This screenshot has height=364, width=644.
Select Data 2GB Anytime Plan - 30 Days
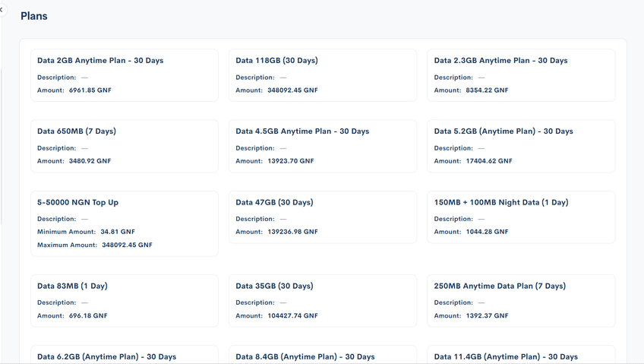coord(100,60)
